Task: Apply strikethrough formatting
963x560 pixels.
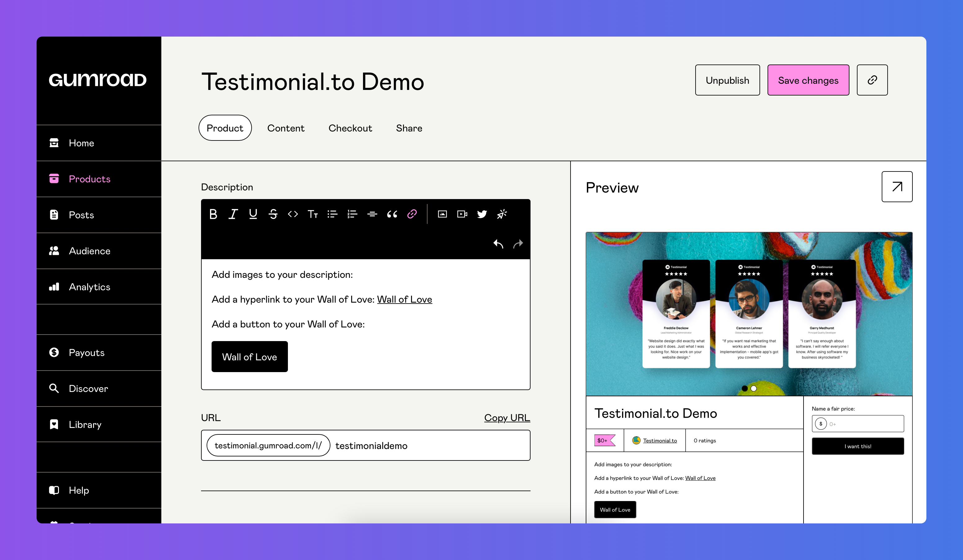Action: 273,214
